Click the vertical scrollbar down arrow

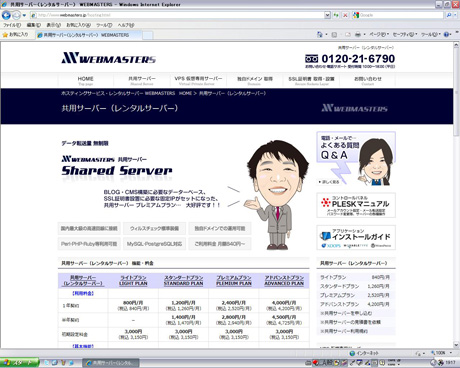coord(456,345)
